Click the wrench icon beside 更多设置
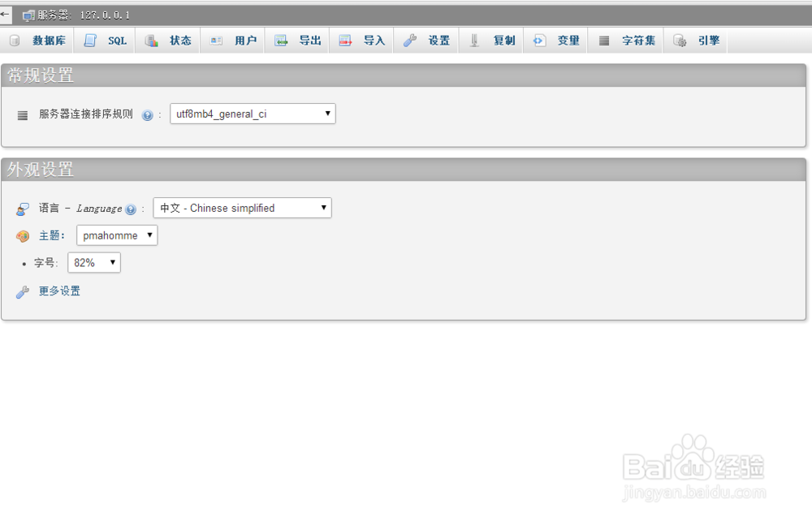Image resolution: width=812 pixels, height=521 pixels. pyautogui.click(x=22, y=292)
